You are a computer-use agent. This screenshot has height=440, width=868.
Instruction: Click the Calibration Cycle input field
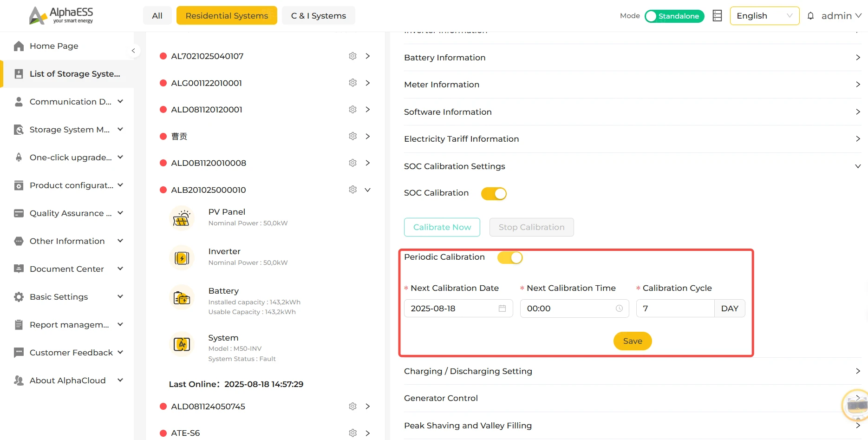pos(675,309)
